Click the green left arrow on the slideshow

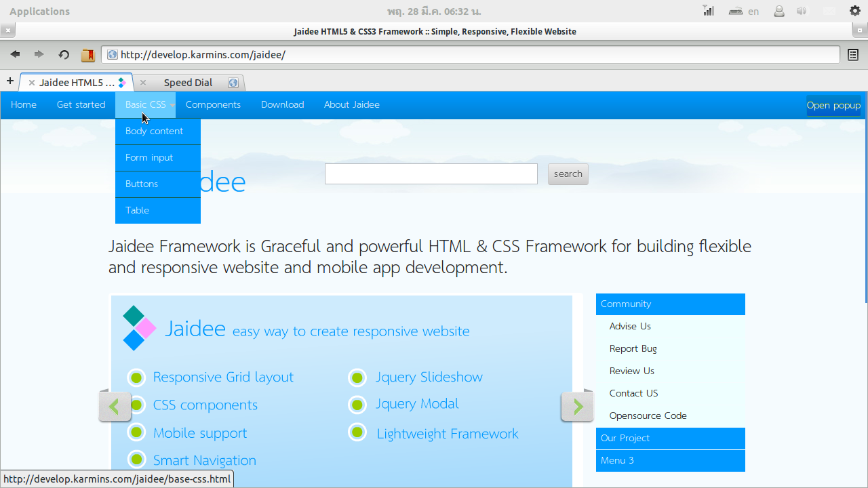point(115,405)
